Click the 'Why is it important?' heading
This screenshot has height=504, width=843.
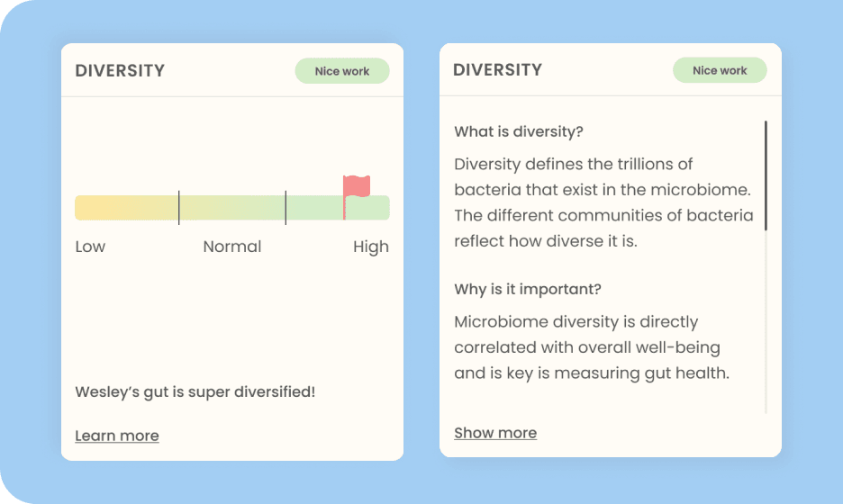tap(528, 289)
